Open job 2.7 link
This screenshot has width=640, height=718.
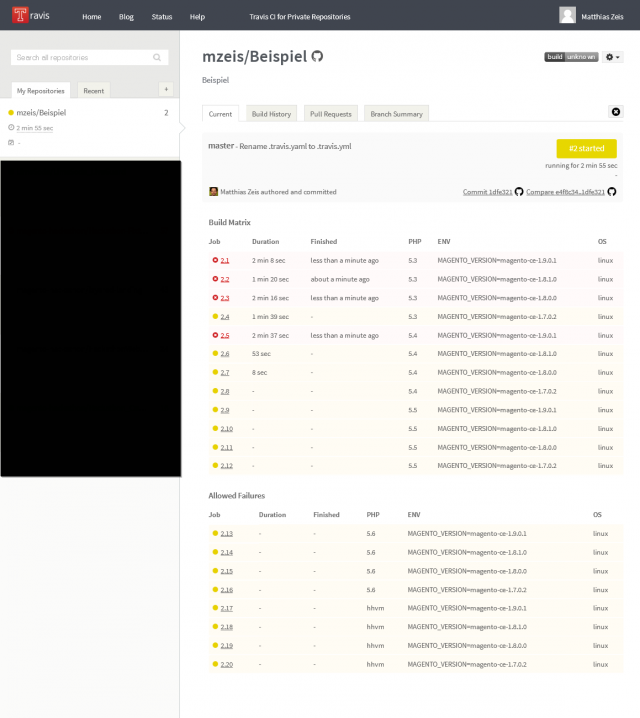click(225, 372)
